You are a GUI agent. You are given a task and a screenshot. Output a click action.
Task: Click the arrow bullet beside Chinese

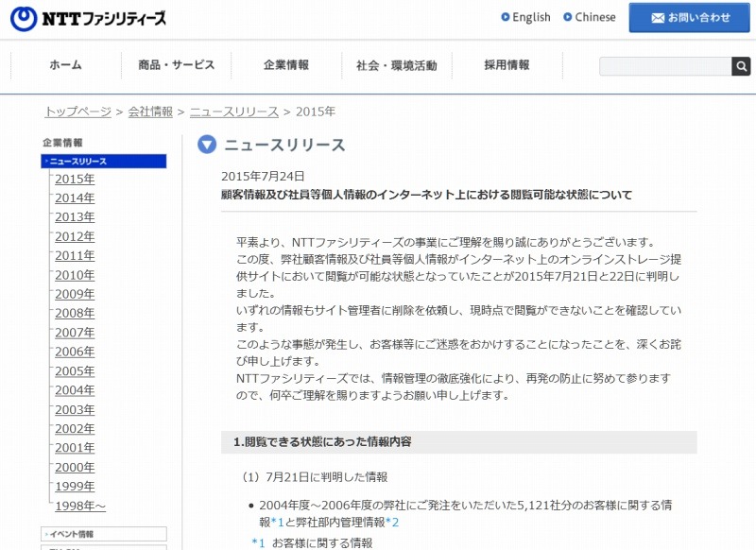[x=568, y=17]
